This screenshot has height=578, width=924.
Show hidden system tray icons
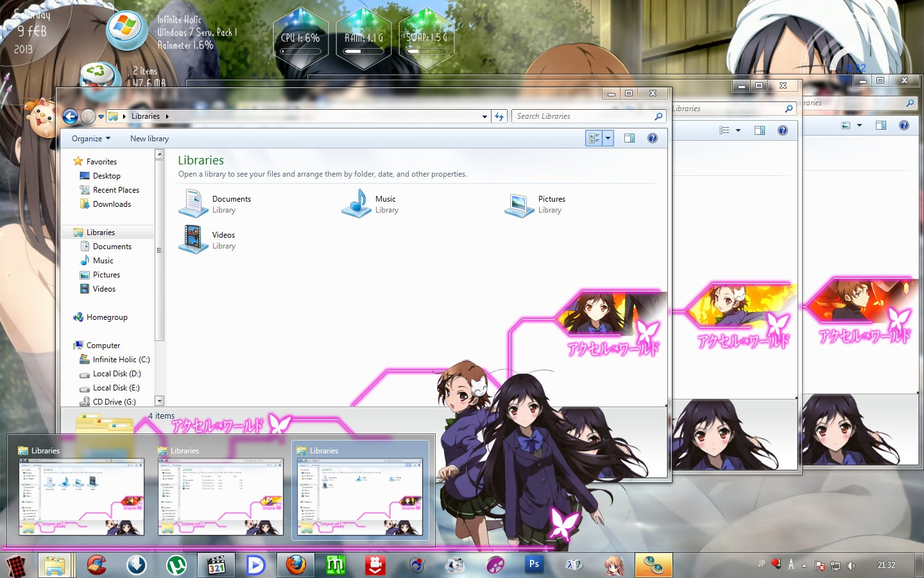coord(804,566)
